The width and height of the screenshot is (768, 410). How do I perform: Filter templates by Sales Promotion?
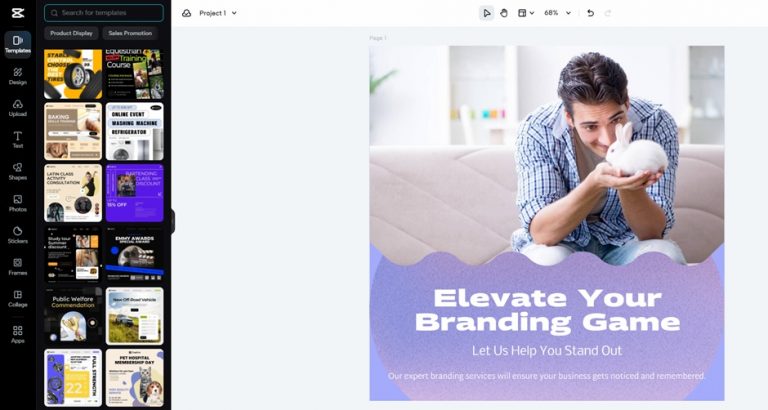pyautogui.click(x=130, y=33)
